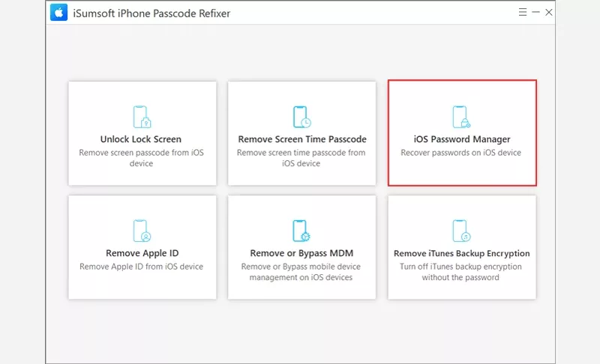
Task: Choose the Remove Apple ID title
Action: (142, 253)
